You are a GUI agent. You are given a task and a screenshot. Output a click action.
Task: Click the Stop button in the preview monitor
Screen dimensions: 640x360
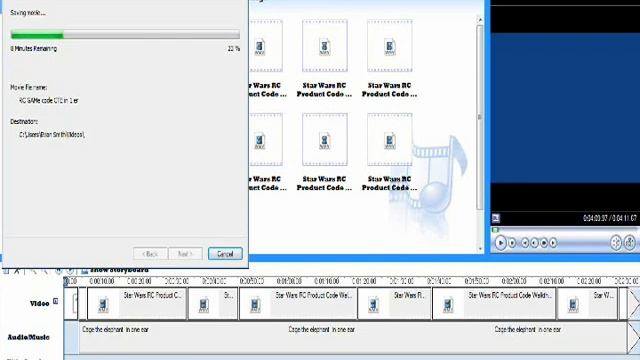(512, 243)
